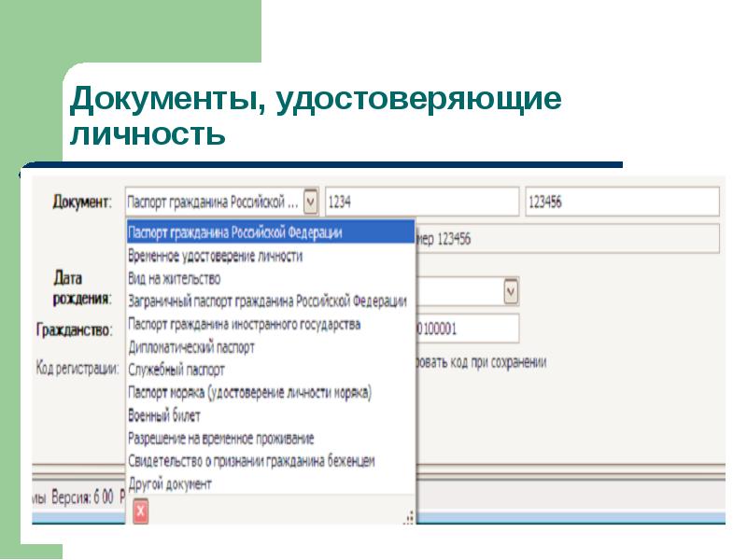Open the Документ combo box arrow
Image resolution: width=747 pixels, height=560 pixels.
click(x=311, y=202)
